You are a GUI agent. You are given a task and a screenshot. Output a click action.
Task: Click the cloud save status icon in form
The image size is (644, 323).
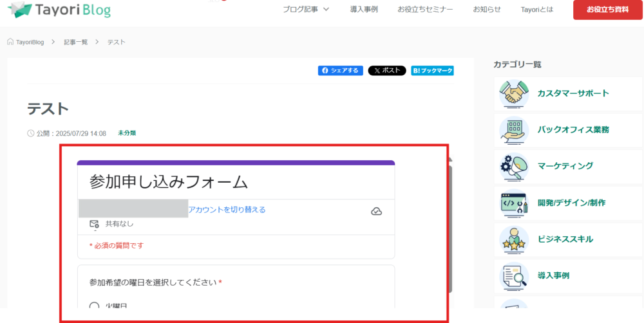point(377,211)
